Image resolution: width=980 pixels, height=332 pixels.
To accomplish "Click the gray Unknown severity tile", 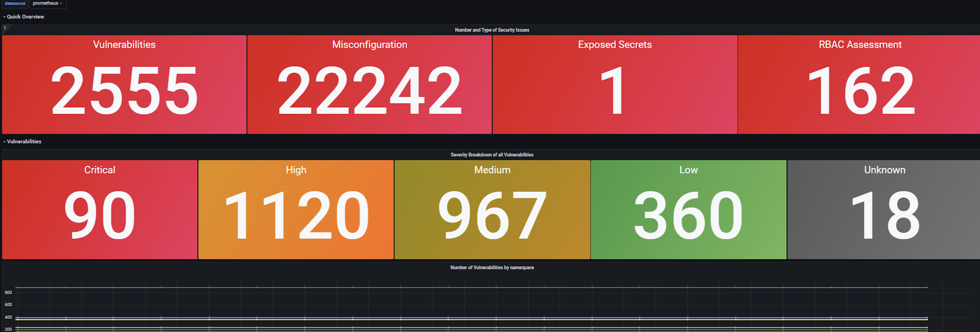I will 884,210.
